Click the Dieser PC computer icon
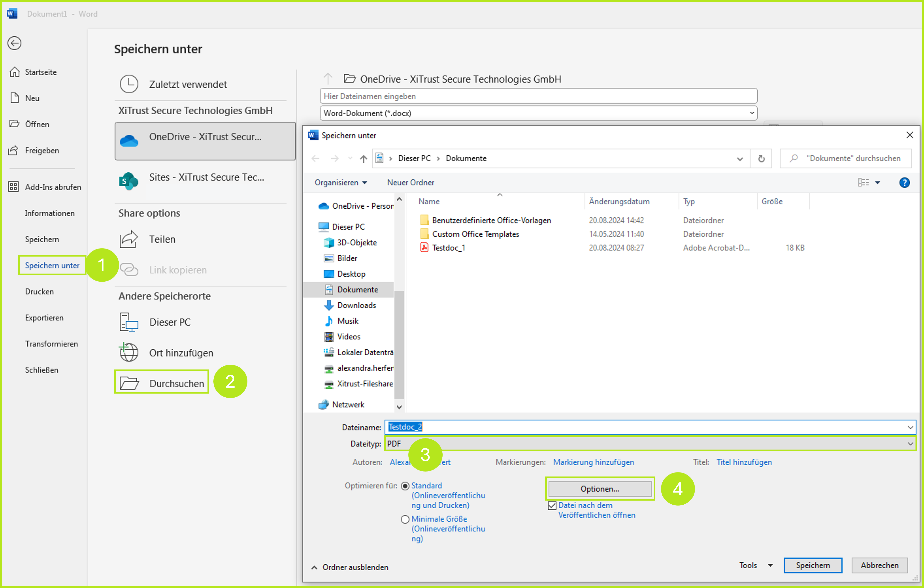924x588 pixels. click(x=129, y=322)
